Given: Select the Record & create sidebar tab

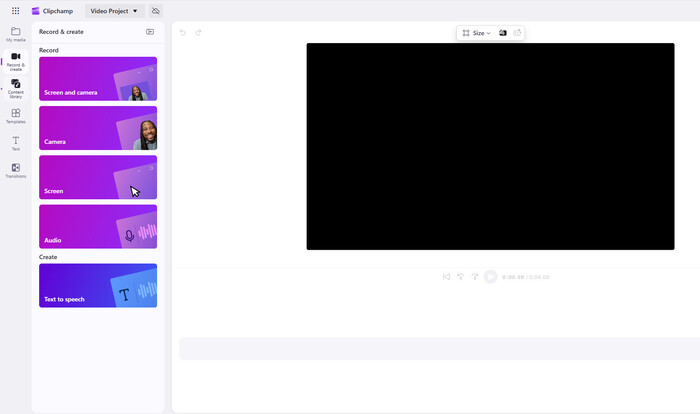Looking at the screenshot, I should point(16,62).
